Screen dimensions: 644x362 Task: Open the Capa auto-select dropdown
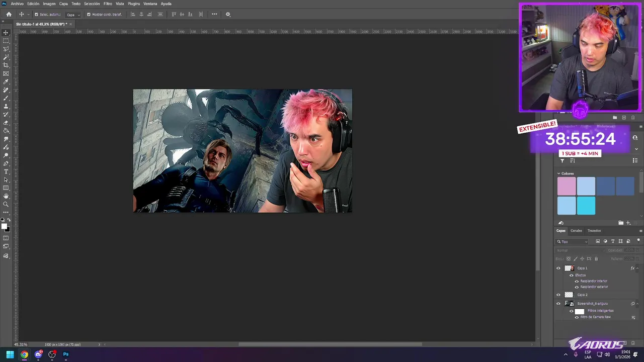pyautogui.click(x=74, y=15)
